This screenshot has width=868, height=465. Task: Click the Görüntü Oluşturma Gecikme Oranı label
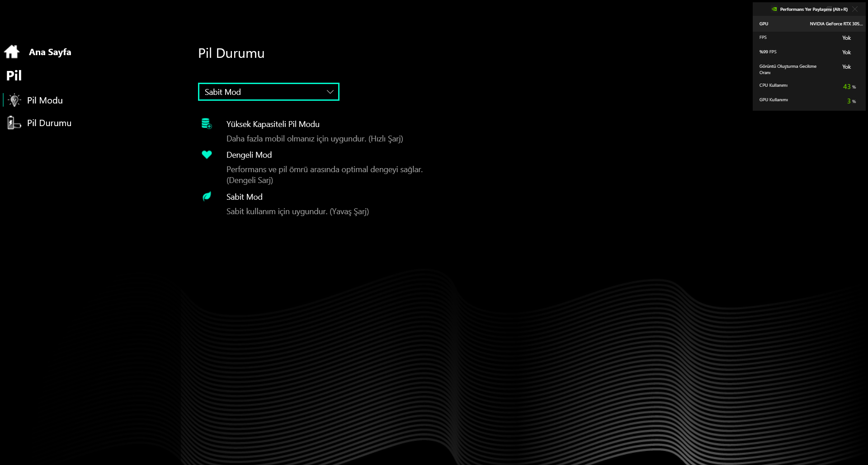788,69
